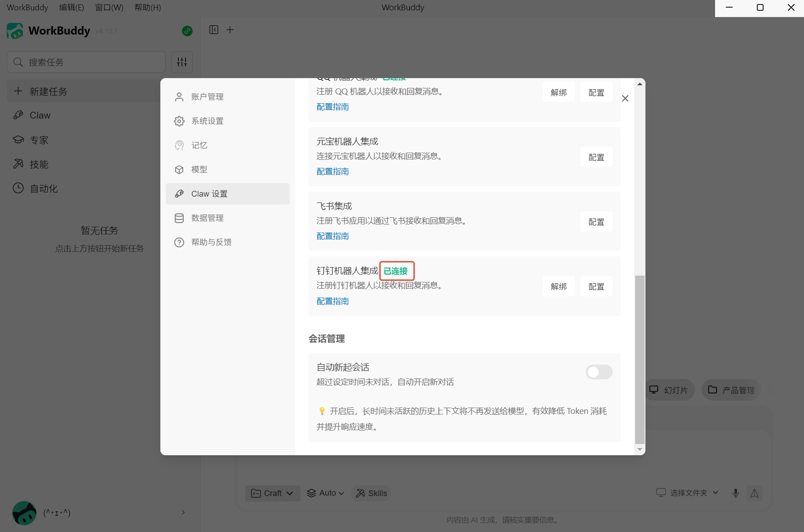Click the microphone voice input icon

736,493
